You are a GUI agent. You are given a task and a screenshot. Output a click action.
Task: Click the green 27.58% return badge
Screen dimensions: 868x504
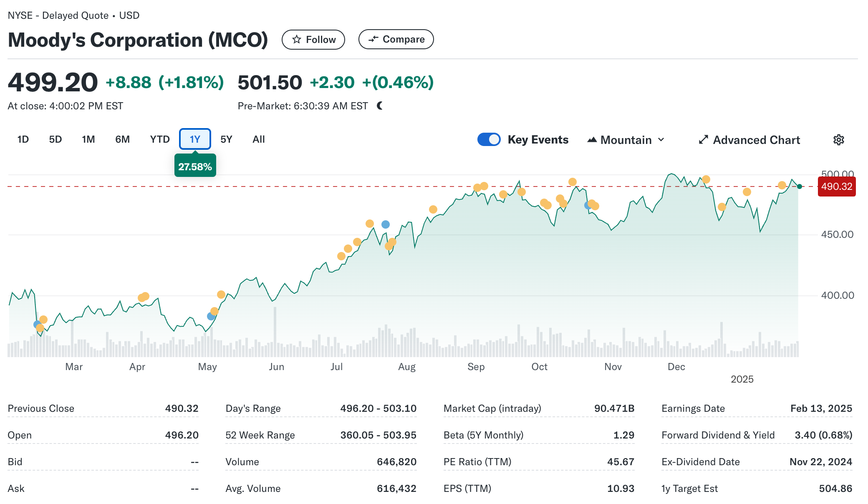(195, 166)
